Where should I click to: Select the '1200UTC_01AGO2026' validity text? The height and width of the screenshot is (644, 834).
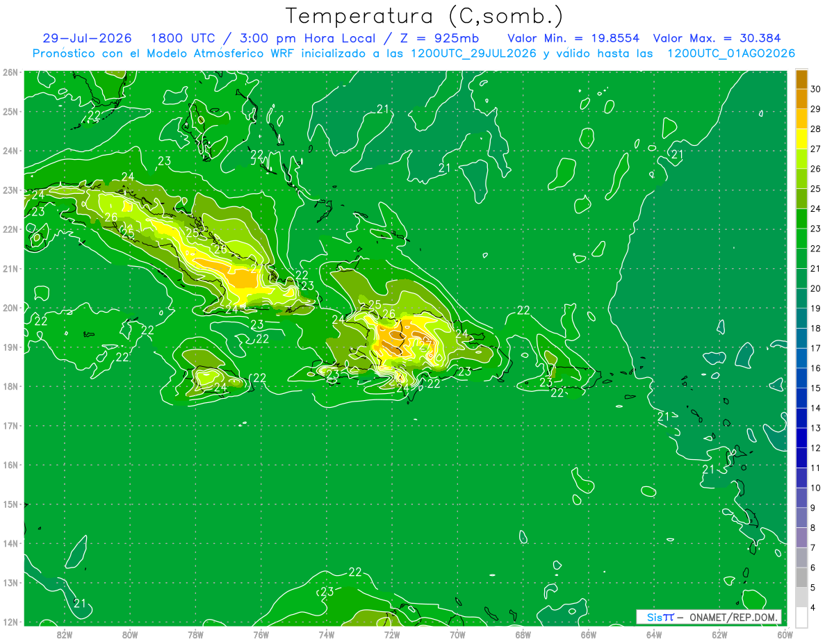click(731, 53)
